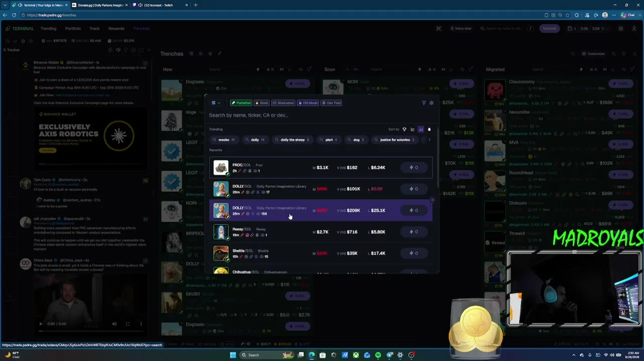Viewport: 644px width, 361px height.
Task: Click FROC token frog thumbnail
Action: click(x=221, y=167)
